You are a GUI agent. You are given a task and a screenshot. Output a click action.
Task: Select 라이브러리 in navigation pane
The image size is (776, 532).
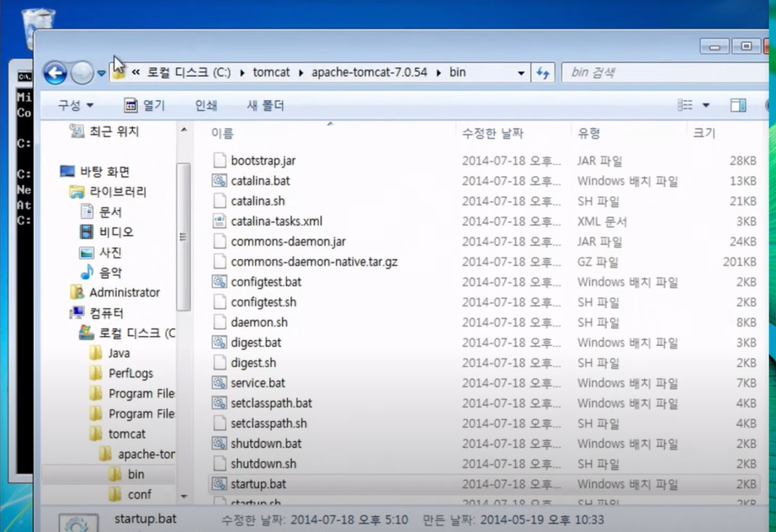coord(108,192)
